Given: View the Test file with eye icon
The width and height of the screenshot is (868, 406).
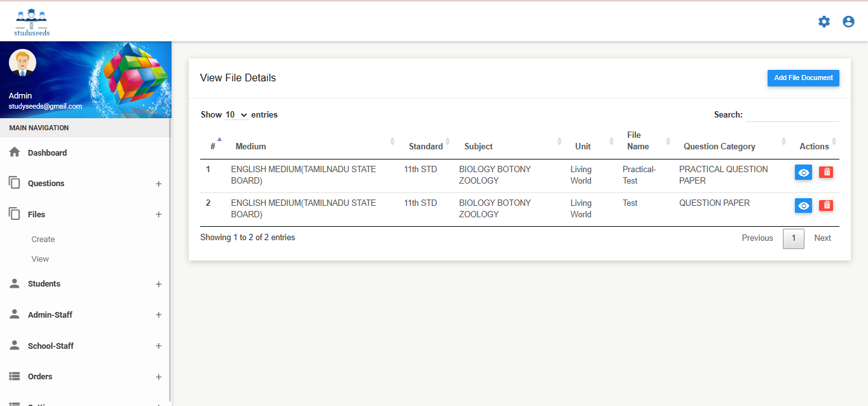Looking at the screenshot, I should [803, 205].
